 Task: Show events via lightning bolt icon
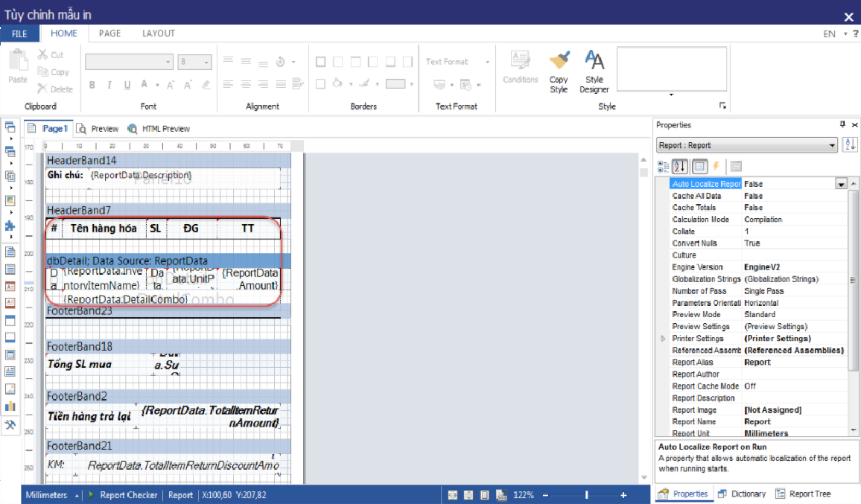(716, 166)
